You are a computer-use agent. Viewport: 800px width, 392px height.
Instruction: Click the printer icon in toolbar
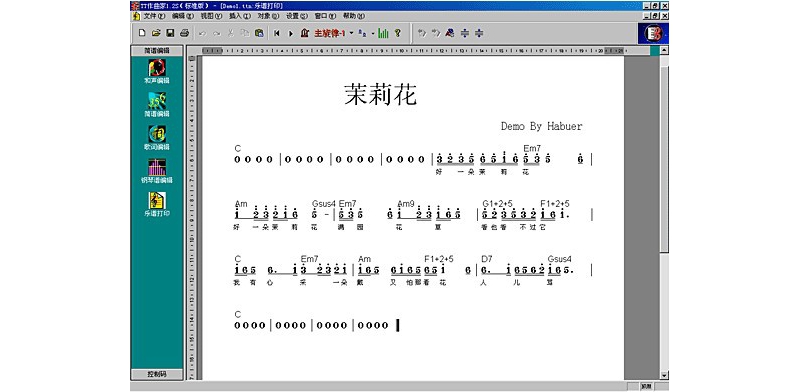coord(185,33)
